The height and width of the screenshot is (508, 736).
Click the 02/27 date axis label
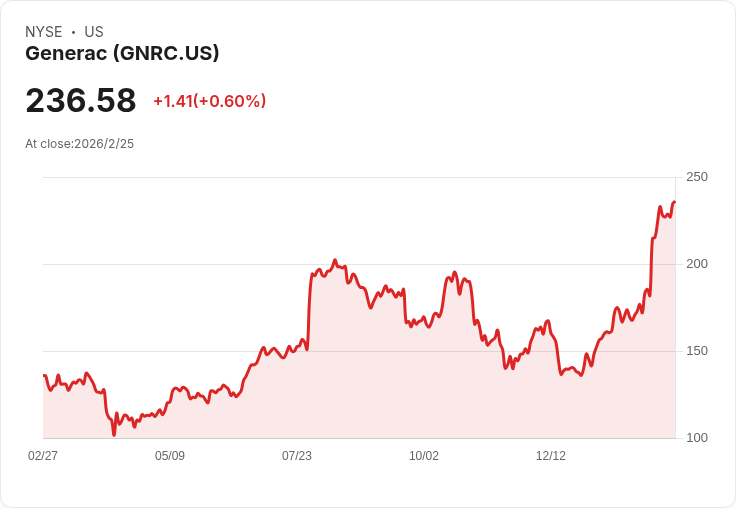click(43, 455)
